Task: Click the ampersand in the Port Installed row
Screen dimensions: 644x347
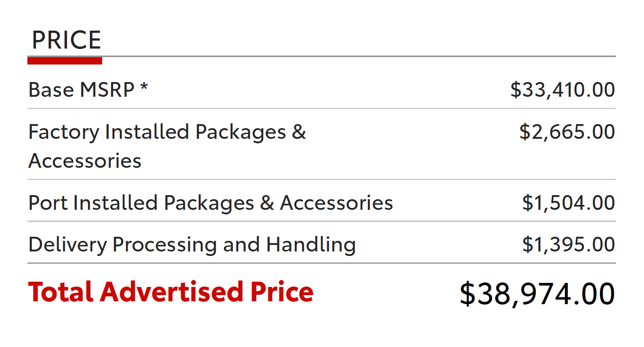Action: tap(267, 203)
